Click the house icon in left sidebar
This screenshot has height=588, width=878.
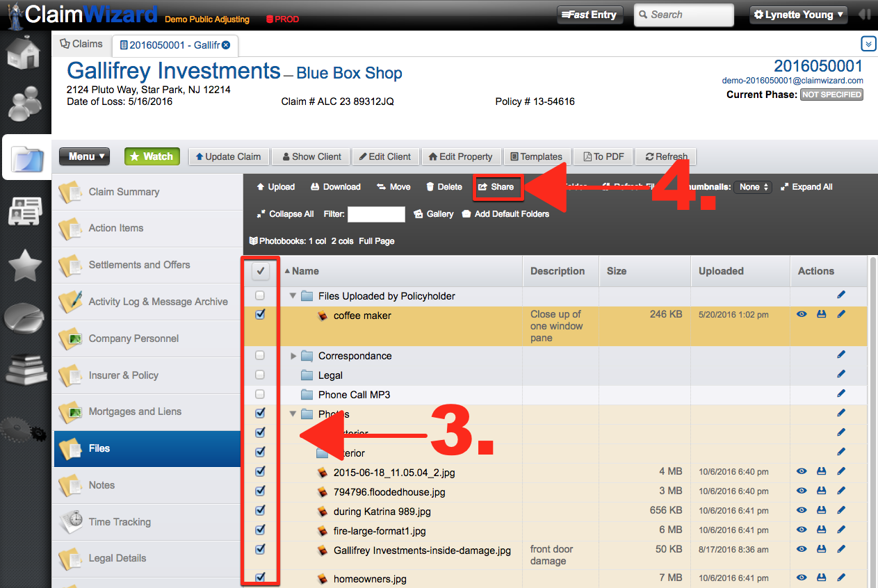[x=25, y=53]
